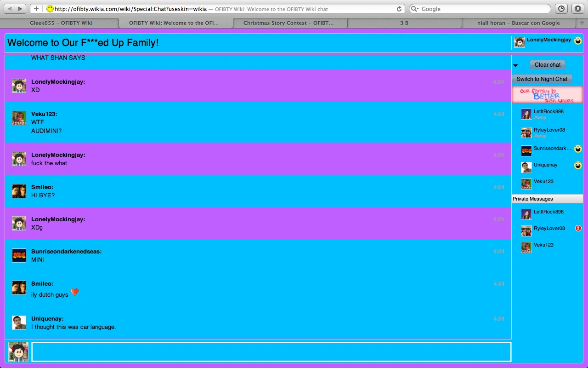This screenshot has height=368, width=588.
Task: Open the history clock button
Action: 561,9
